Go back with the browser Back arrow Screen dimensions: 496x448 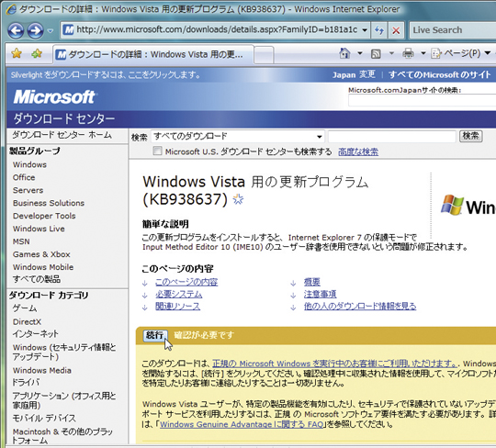pyautogui.click(x=16, y=30)
